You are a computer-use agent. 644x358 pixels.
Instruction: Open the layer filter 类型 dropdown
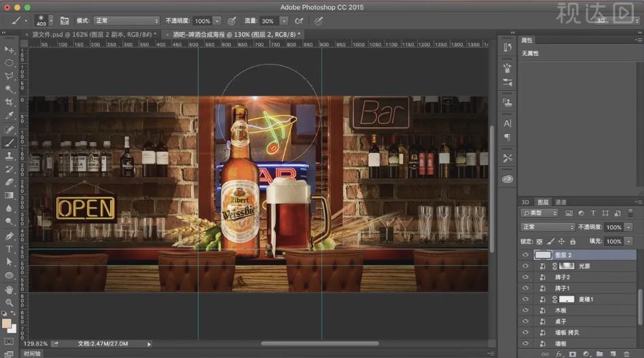click(539, 213)
